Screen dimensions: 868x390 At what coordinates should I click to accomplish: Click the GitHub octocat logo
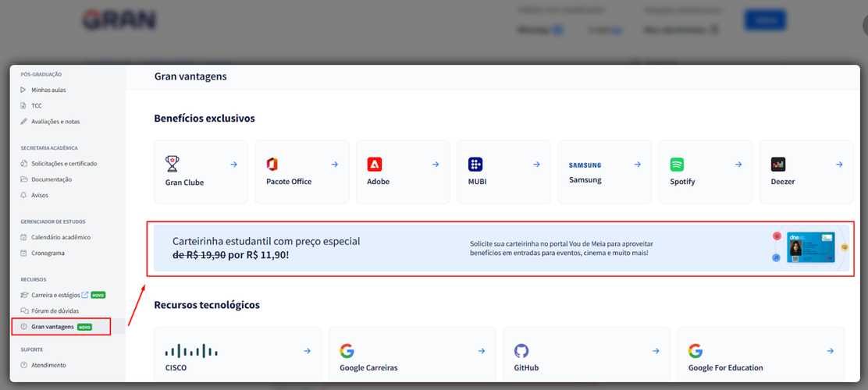tap(521, 351)
